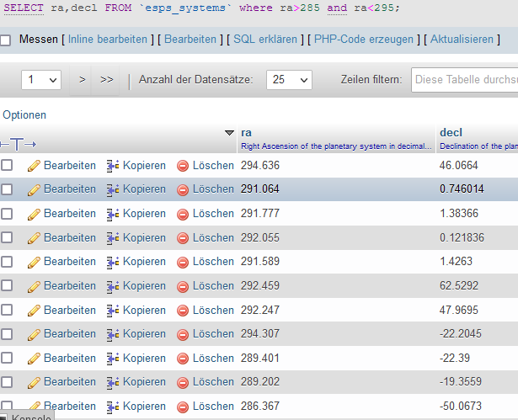Click copy icon for row 292.459
The image size is (518, 420).
tap(113, 286)
